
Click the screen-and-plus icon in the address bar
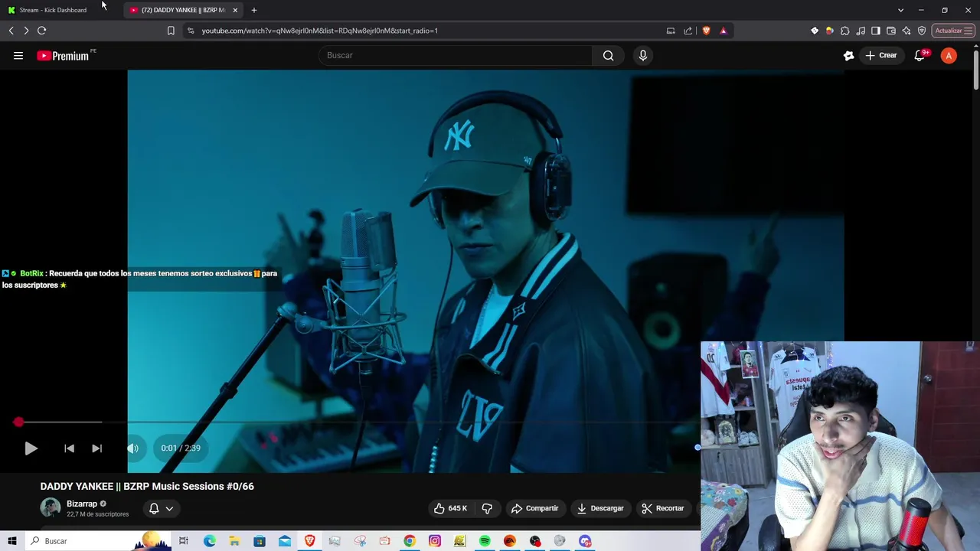[671, 31]
